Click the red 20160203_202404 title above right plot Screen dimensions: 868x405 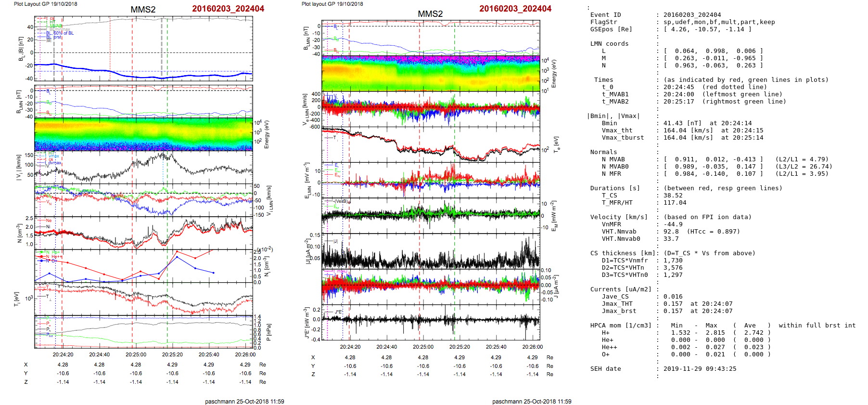(x=515, y=9)
